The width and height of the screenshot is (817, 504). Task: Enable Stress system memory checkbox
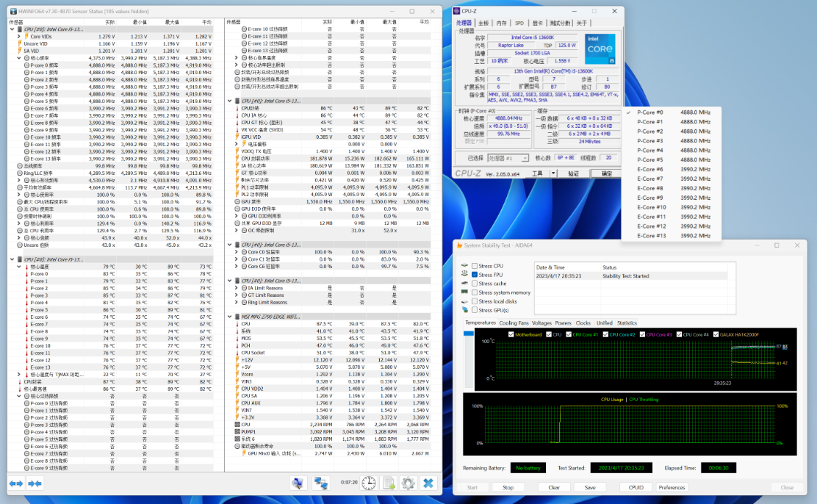475,293
